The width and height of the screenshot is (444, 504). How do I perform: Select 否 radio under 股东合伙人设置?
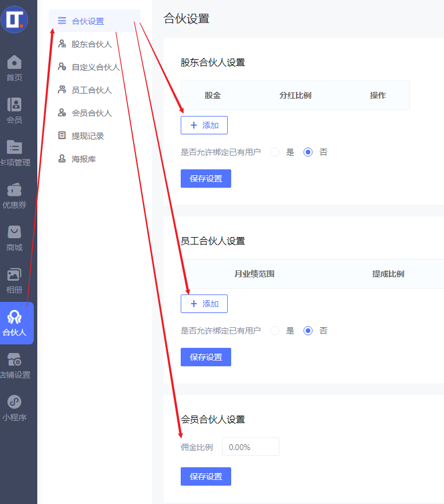coord(308,152)
